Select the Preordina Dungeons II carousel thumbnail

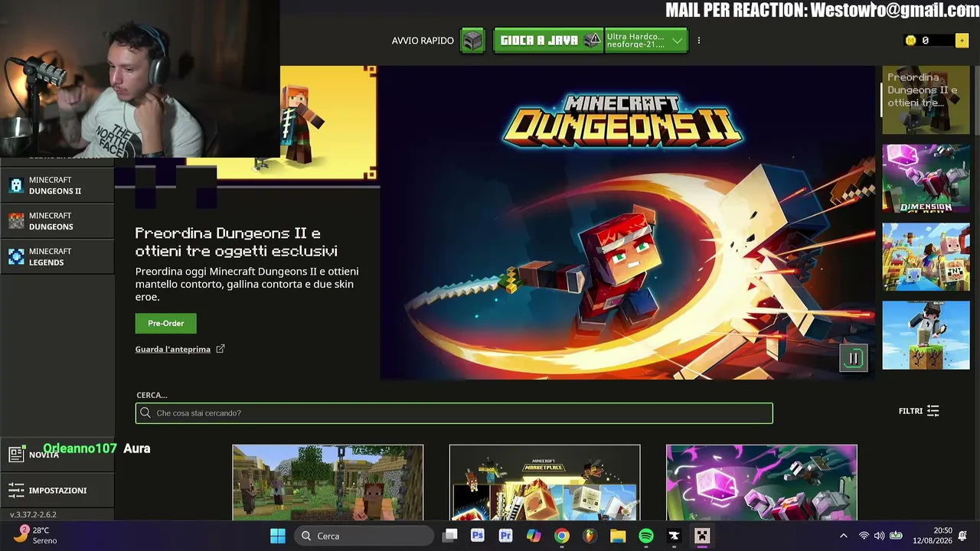pos(926,100)
